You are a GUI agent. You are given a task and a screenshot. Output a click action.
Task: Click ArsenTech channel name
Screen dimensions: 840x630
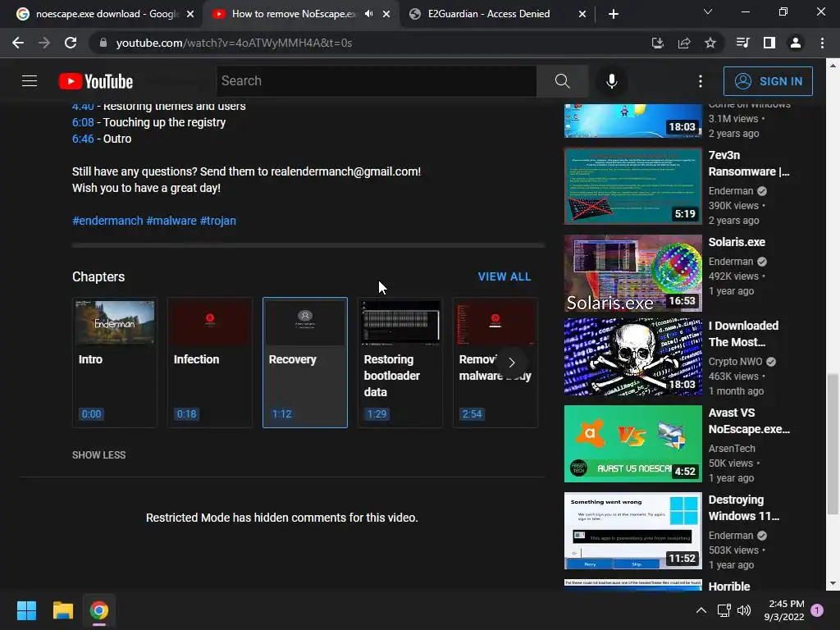(732, 449)
